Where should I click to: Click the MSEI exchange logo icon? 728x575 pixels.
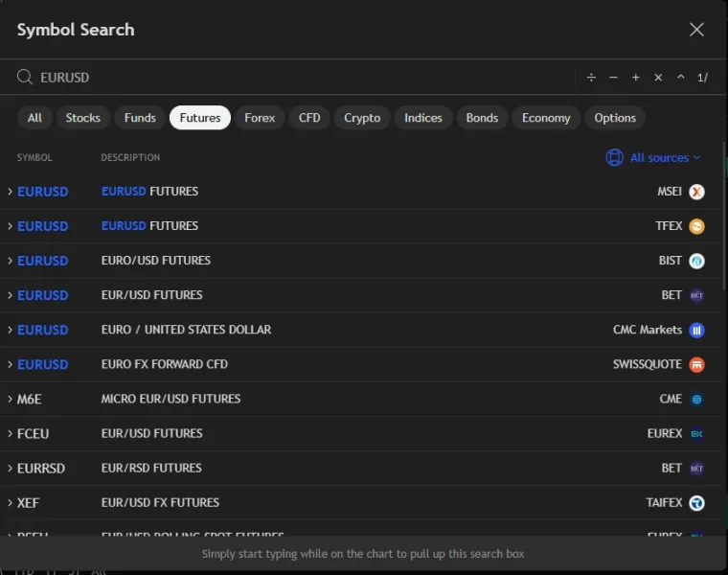(696, 192)
